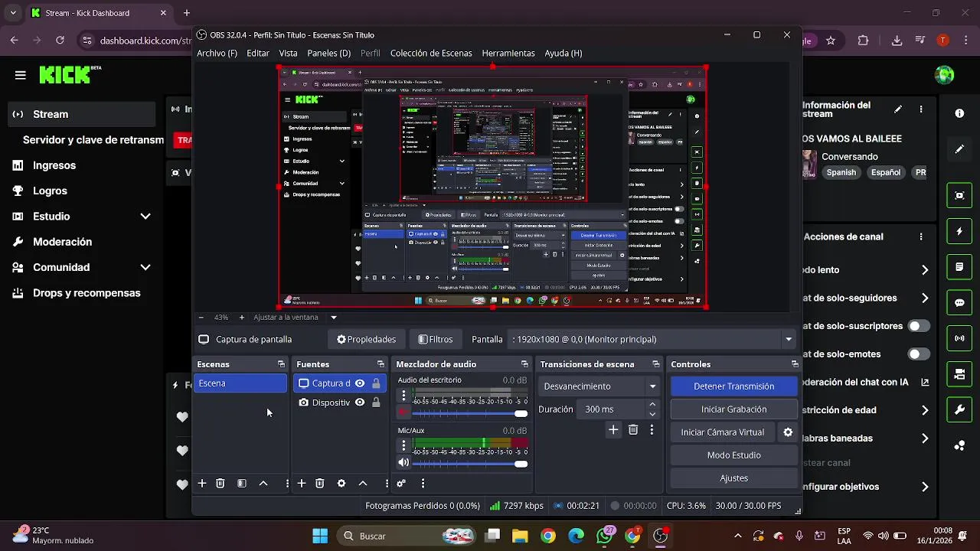Expand palabras baneadas chevron

click(x=925, y=439)
